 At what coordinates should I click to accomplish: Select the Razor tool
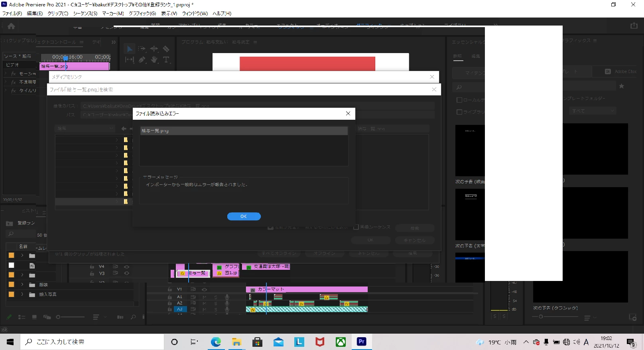pos(166,49)
